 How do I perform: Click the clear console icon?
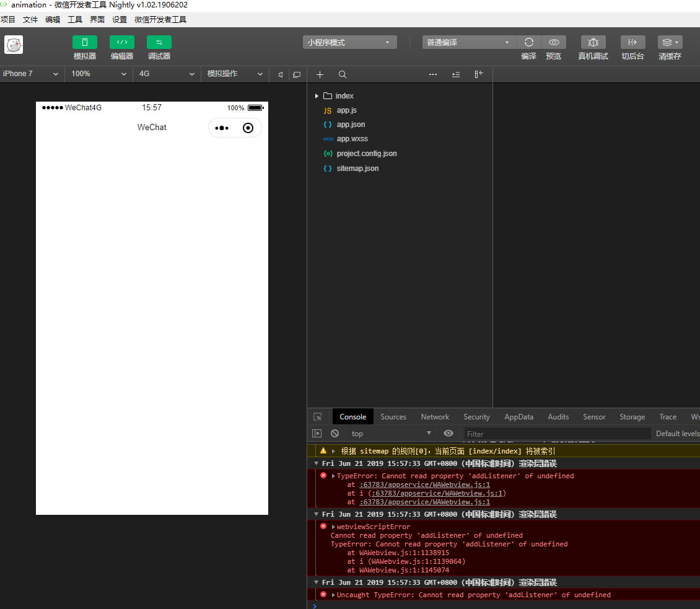point(335,434)
